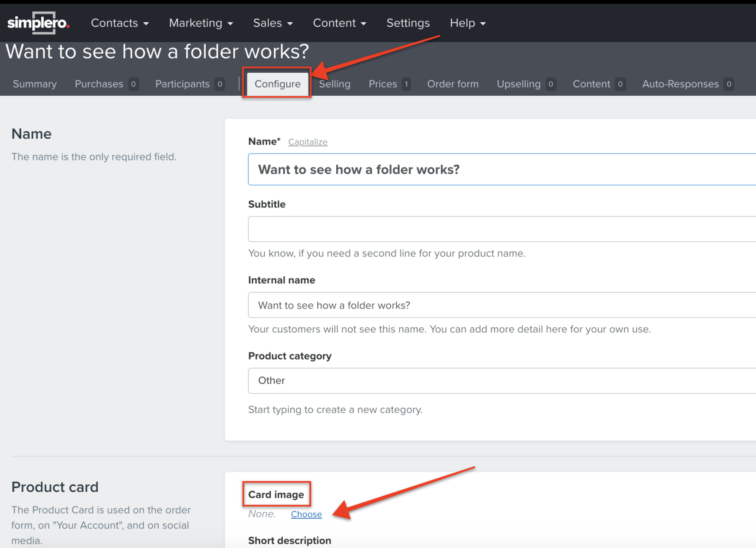Open the Contacts dropdown menu
The image size is (756, 548).
[120, 23]
